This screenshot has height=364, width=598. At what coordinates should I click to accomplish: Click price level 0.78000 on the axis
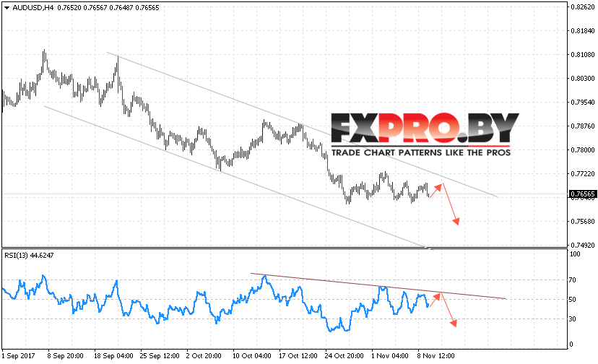click(x=583, y=150)
